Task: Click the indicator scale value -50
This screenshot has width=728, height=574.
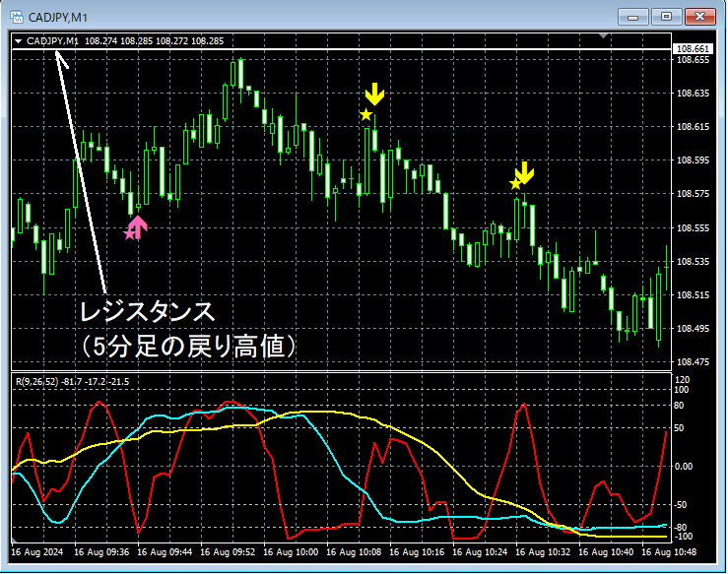Action: (680, 505)
